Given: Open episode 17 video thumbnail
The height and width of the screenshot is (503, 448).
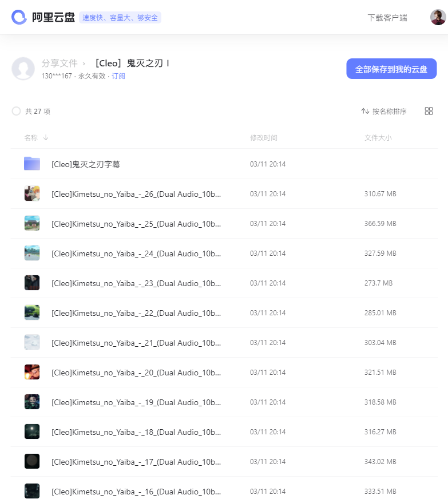Looking at the screenshot, I should [32, 462].
